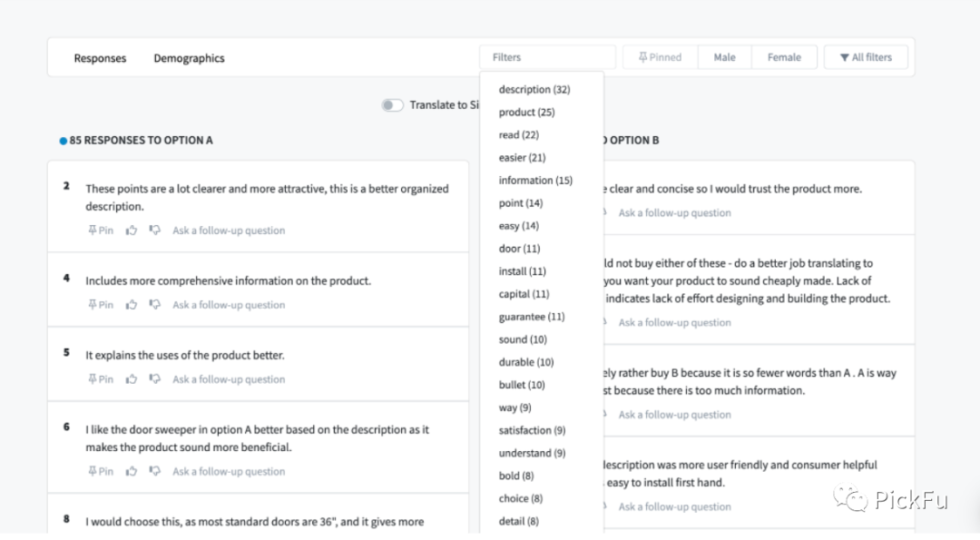Ask follow-up on Option B 'clear and concise' response
980x540 pixels.
(x=674, y=212)
